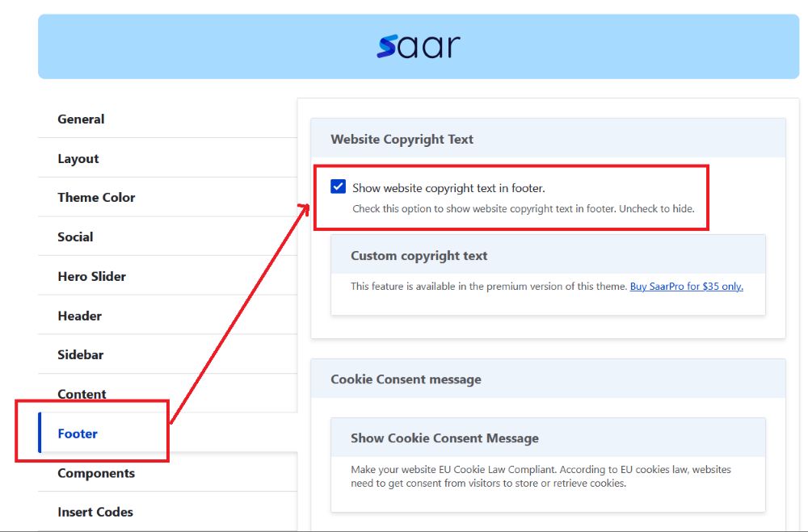The width and height of the screenshot is (808, 532).
Task: Click the Cookie Consent message section heading
Action: click(x=406, y=379)
